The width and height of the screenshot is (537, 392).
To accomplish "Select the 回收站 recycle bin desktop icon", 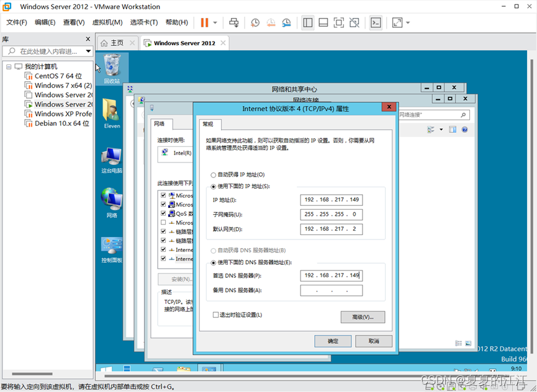I will [x=112, y=69].
